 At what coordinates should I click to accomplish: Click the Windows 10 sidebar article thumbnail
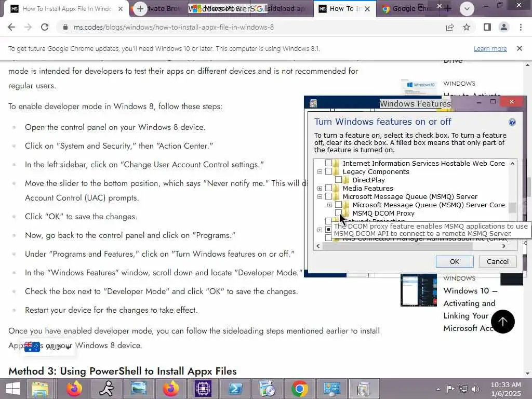coord(418,290)
